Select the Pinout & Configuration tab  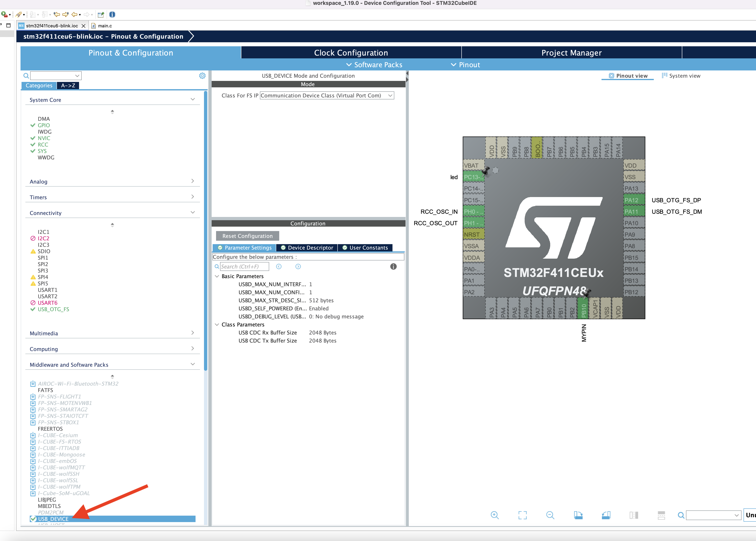tap(131, 53)
